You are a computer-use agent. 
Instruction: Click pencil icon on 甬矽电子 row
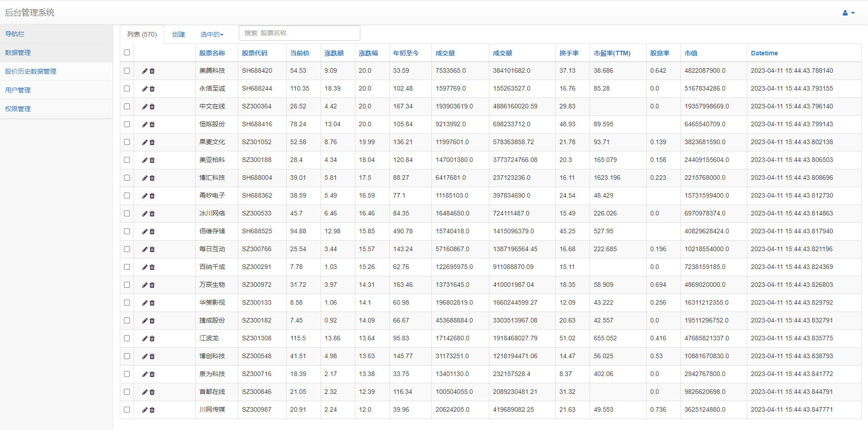(145, 196)
